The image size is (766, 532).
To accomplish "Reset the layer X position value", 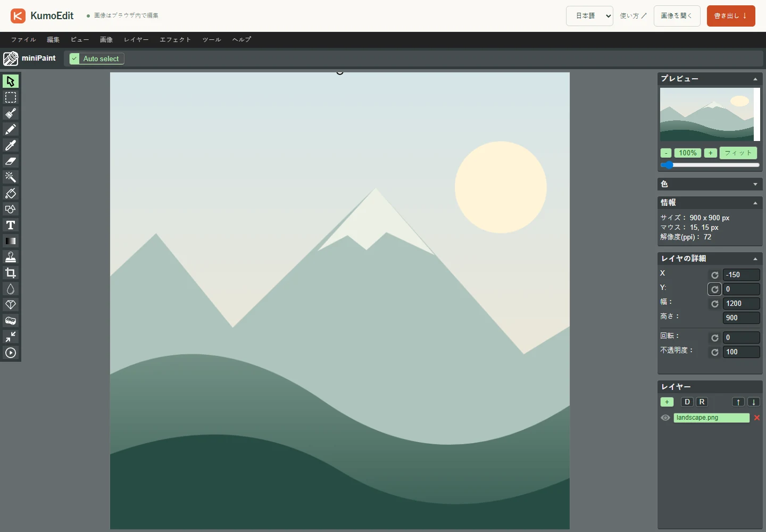I will tap(715, 275).
